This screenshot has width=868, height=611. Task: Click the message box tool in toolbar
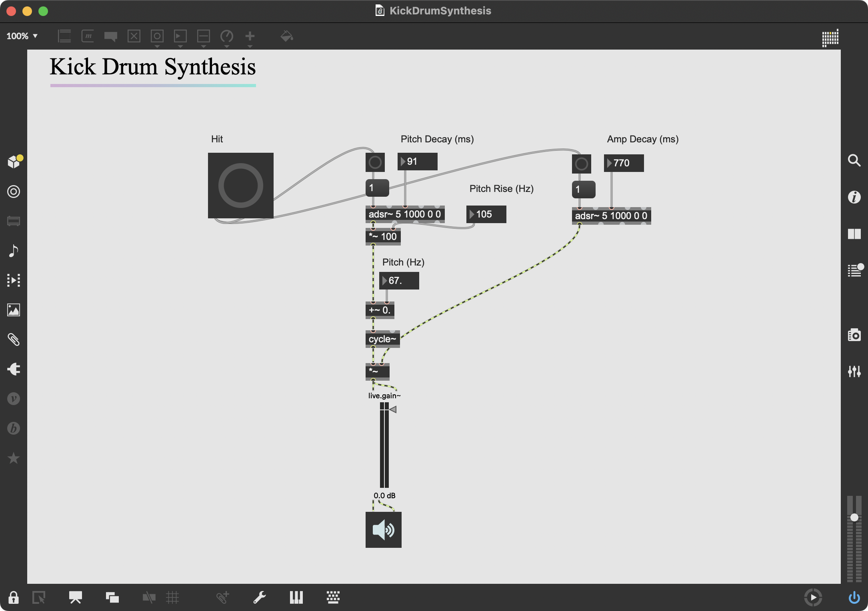point(88,36)
